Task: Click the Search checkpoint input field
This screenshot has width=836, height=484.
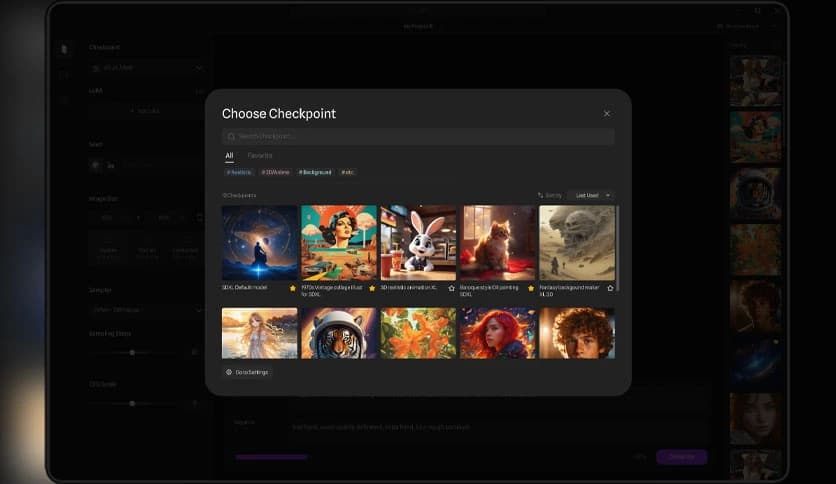Action: (418, 136)
